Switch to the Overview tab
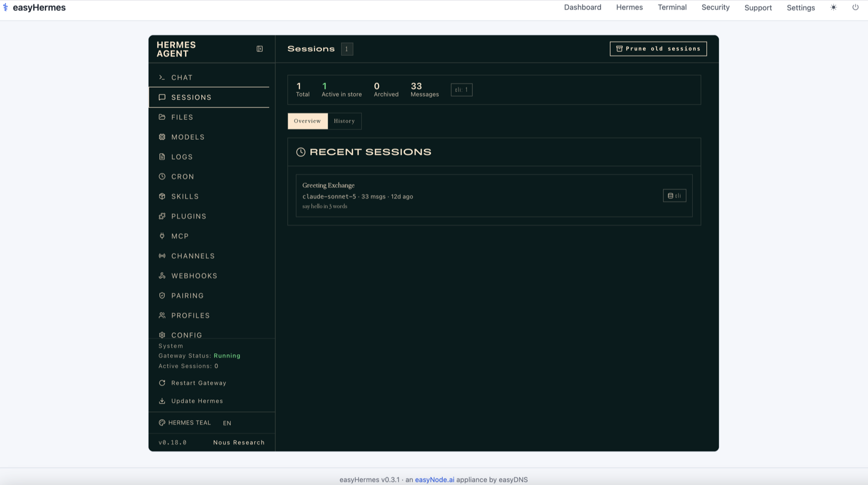Screen dimensions: 868x485 pyautogui.click(x=308, y=121)
